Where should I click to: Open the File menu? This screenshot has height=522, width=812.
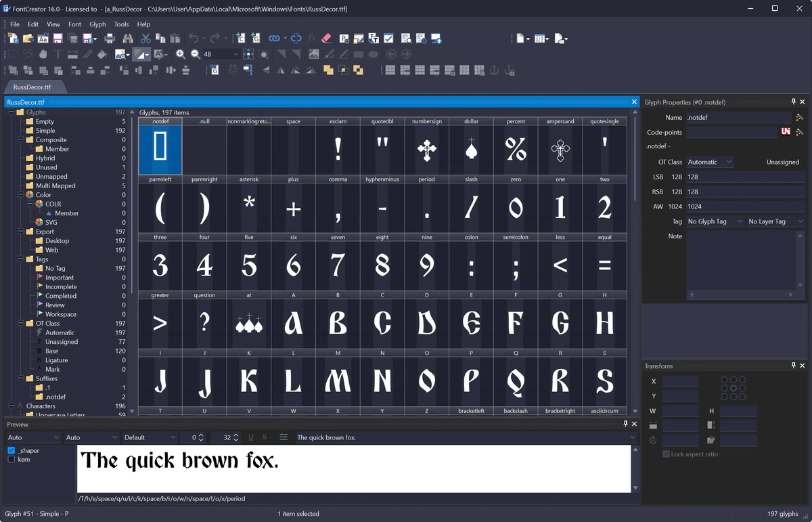click(15, 24)
